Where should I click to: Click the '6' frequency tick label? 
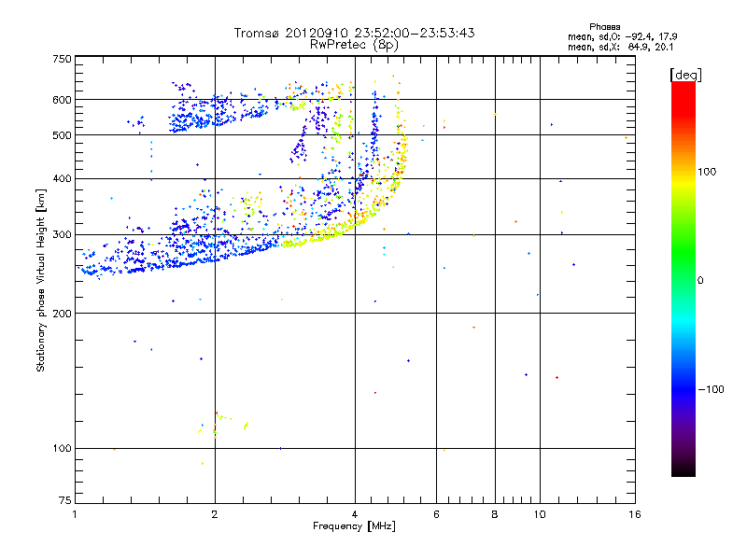pyautogui.click(x=436, y=514)
